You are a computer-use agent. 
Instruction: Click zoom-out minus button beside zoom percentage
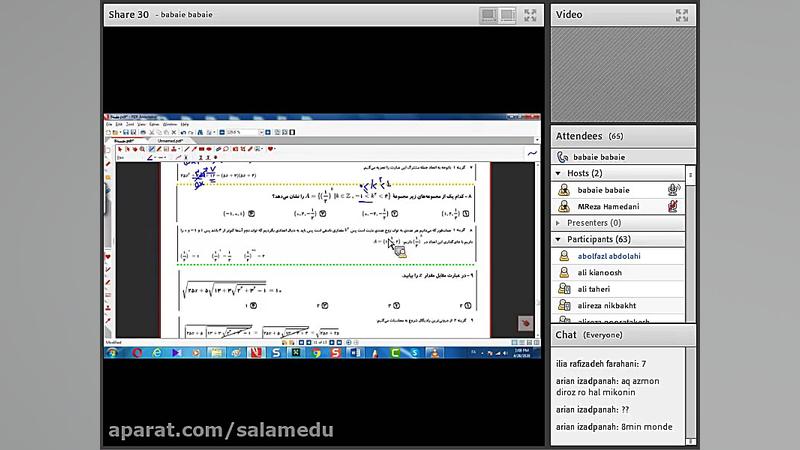(222, 132)
